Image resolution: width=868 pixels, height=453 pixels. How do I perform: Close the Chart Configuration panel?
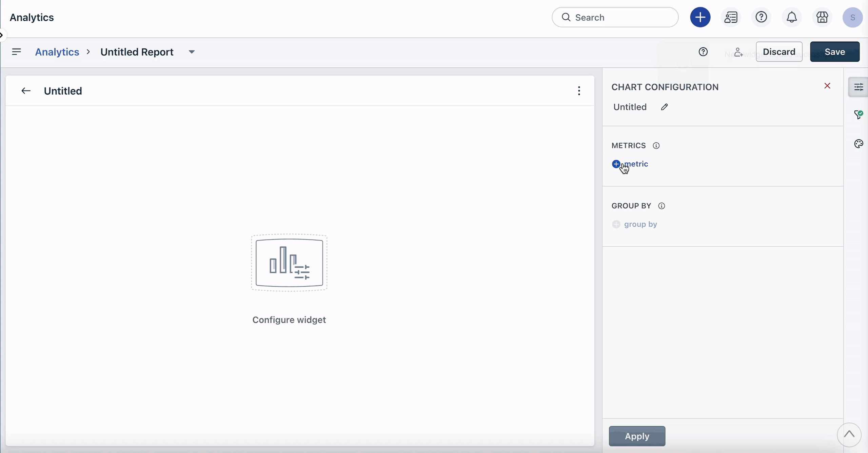(827, 86)
